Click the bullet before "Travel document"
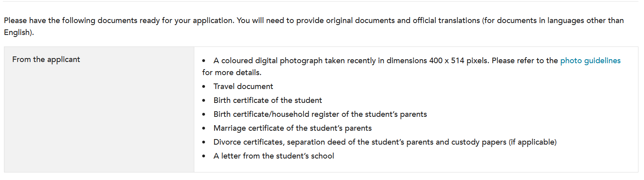The image size is (644, 180). pyautogui.click(x=204, y=87)
